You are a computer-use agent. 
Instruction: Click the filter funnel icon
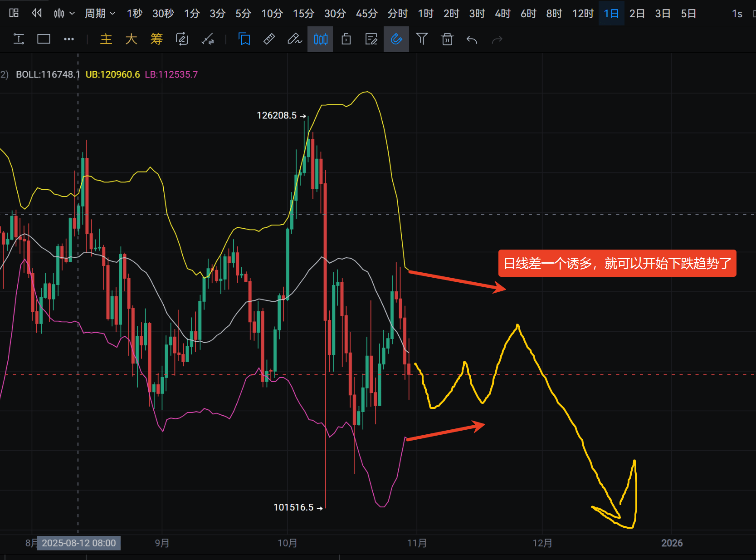tap(422, 39)
